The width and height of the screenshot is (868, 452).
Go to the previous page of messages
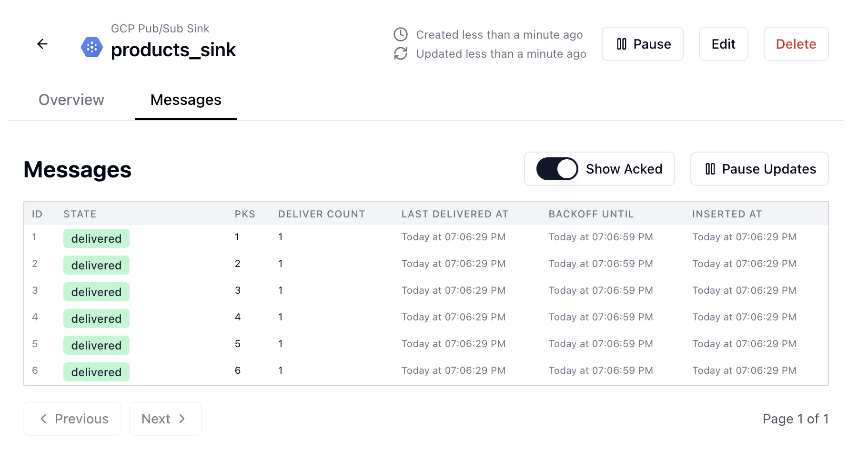tap(72, 419)
